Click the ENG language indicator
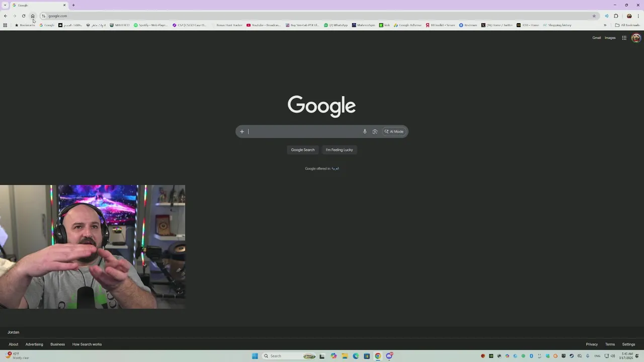Image resolution: width=644 pixels, height=362 pixels. click(597, 356)
